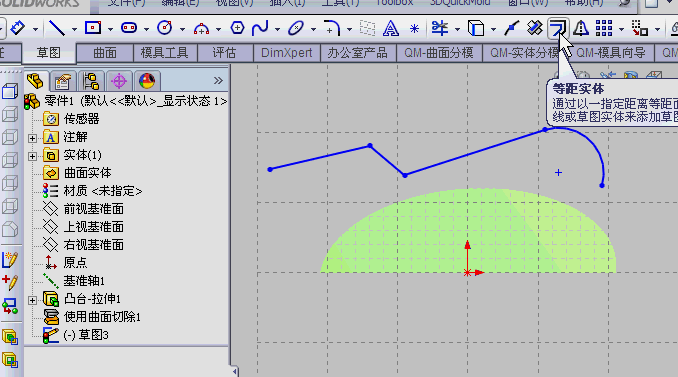Select the sketch Text tool
The image size is (678, 377).
coord(390,29)
